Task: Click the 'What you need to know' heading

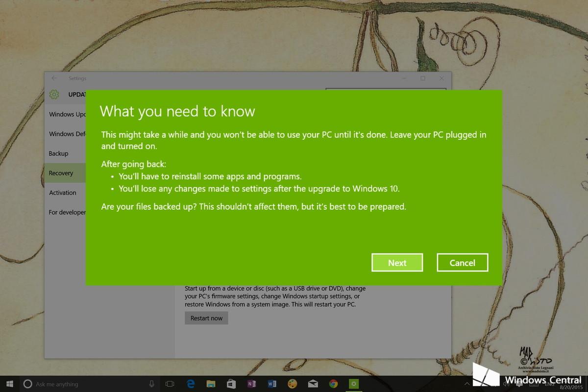Action: point(177,111)
